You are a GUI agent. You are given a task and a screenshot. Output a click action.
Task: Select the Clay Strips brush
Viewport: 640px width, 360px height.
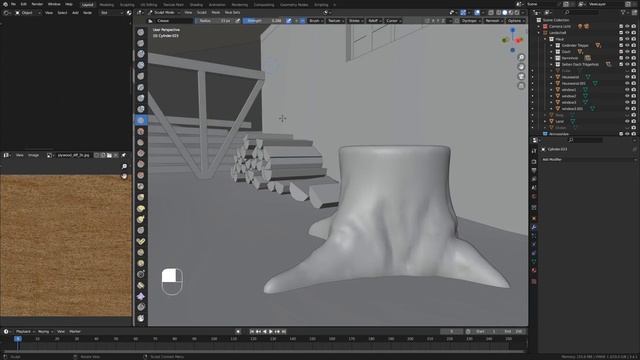141,65
